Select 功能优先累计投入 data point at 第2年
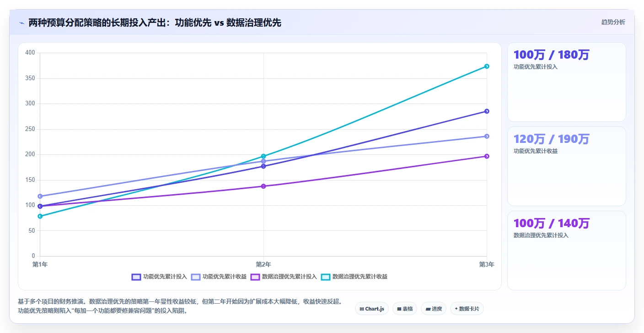This screenshot has width=644, height=333. coord(263,166)
